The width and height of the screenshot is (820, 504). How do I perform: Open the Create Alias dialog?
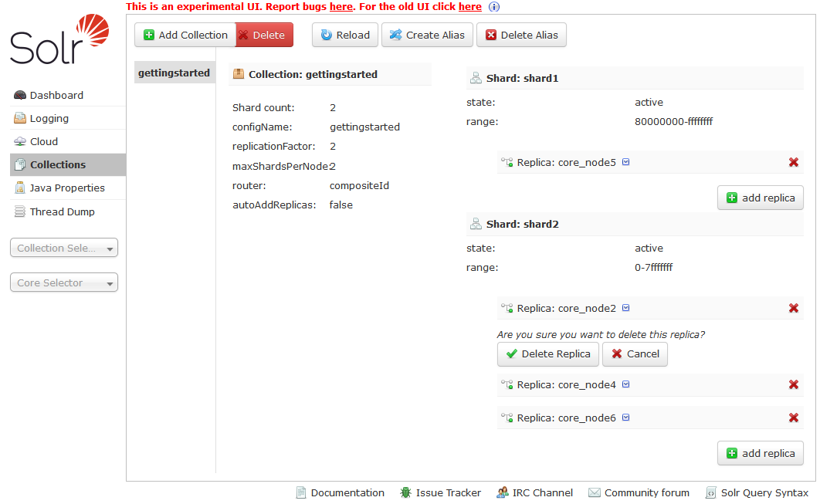[427, 35]
